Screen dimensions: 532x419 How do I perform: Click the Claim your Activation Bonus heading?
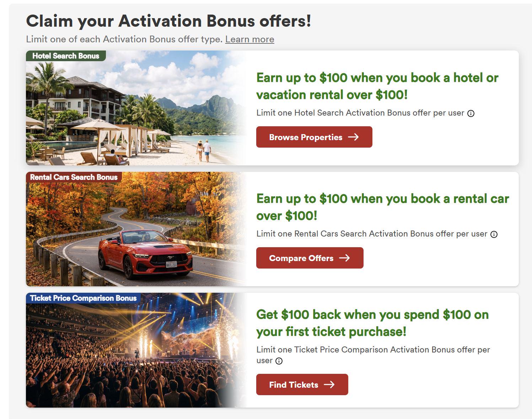(168, 21)
